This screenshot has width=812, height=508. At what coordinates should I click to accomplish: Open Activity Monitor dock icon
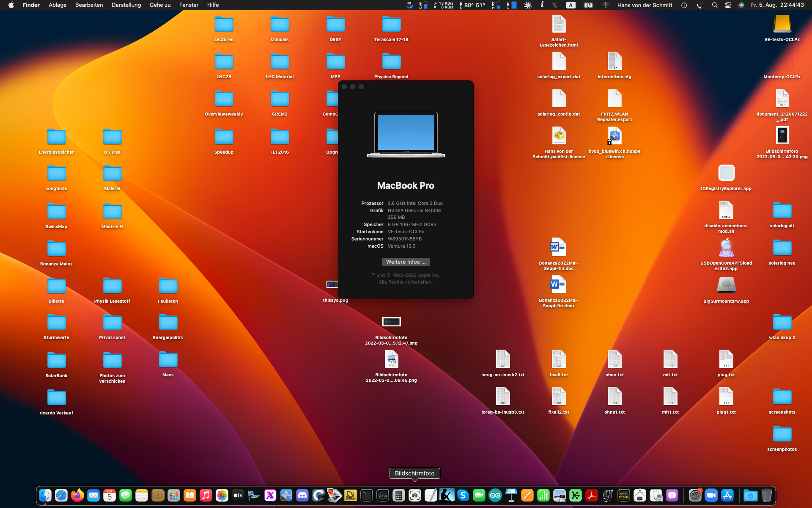click(x=383, y=495)
